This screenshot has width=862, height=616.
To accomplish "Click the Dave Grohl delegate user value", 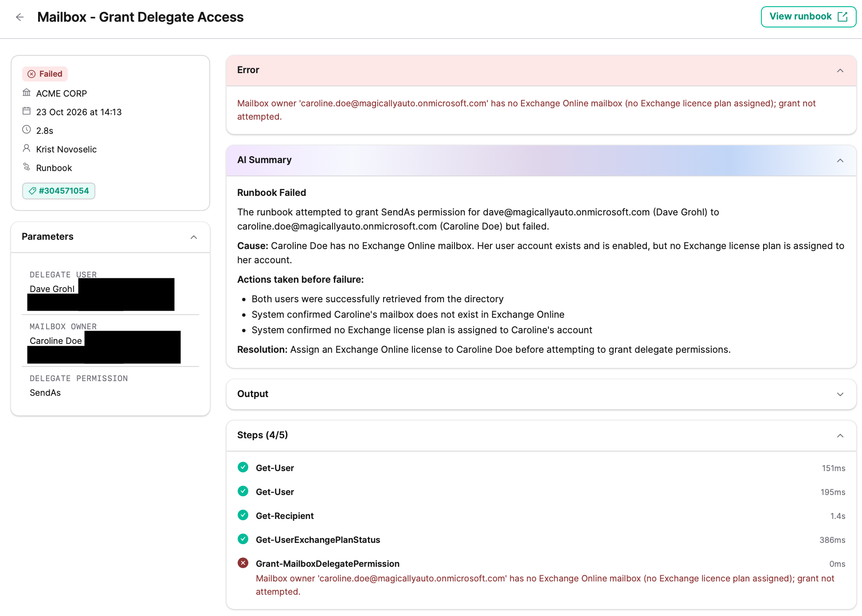I will [x=52, y=289].
